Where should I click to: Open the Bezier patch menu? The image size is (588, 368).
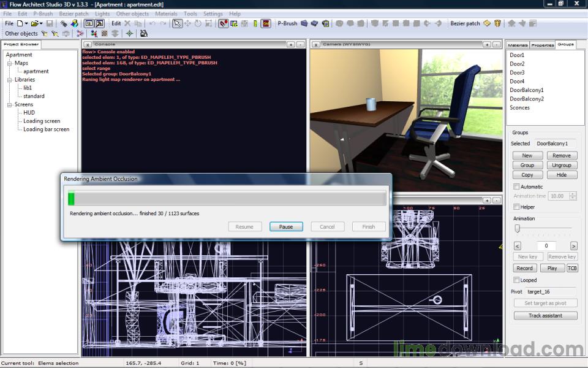tap(74, 14)
